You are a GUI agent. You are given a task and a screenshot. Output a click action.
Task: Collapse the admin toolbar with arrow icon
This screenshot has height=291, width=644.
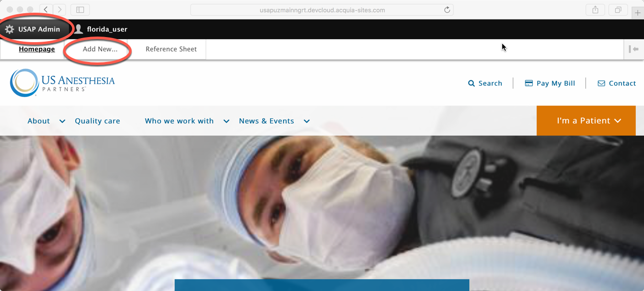click(x=633, y=49)
